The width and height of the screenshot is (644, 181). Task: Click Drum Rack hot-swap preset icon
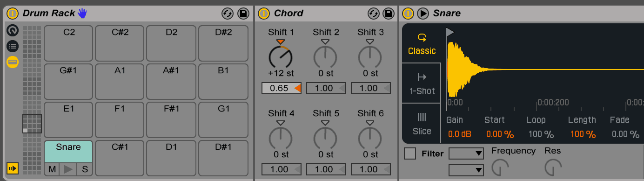pos(227,14)
